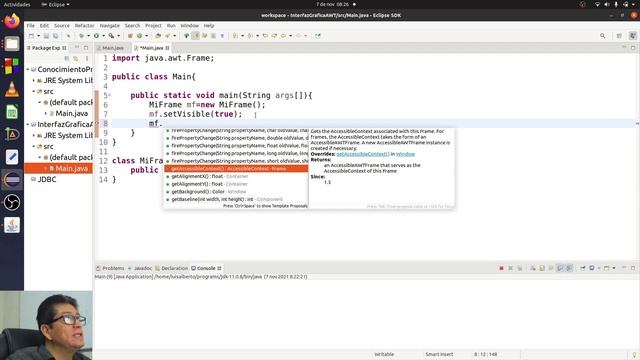This screenshot has width=640, height=360.
Task: Open the Navigate menu
Action: 110,26
